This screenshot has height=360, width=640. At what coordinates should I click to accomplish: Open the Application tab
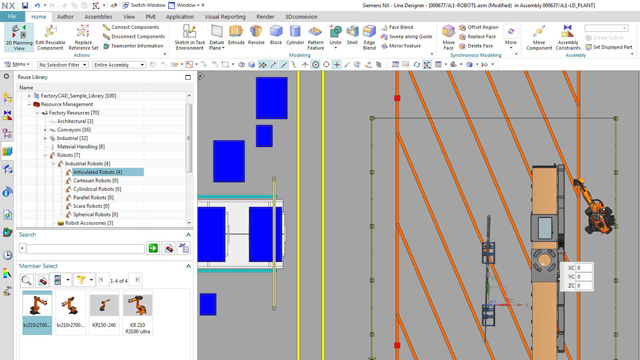tap(180, 17)
